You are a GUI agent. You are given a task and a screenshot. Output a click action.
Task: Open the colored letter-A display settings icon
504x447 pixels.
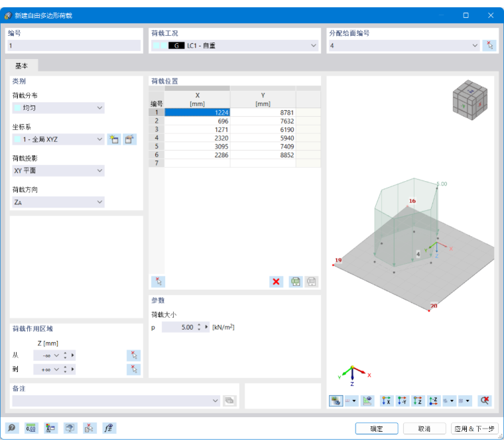tap(50, 428)
